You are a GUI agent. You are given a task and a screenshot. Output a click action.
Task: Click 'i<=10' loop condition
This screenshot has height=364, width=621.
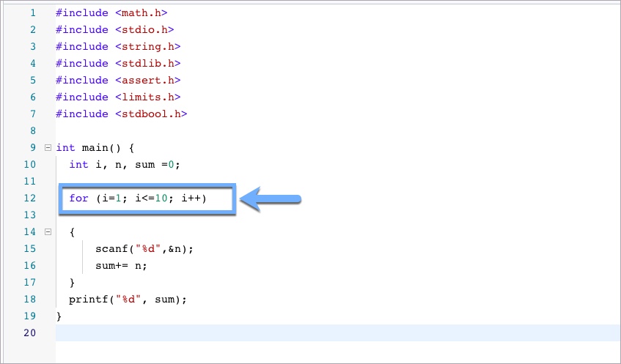click(x=151, y=198)
